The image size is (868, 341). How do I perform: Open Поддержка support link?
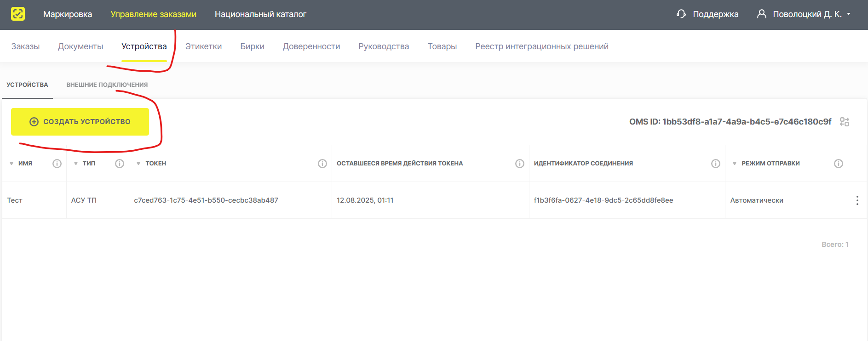(707, 14)
